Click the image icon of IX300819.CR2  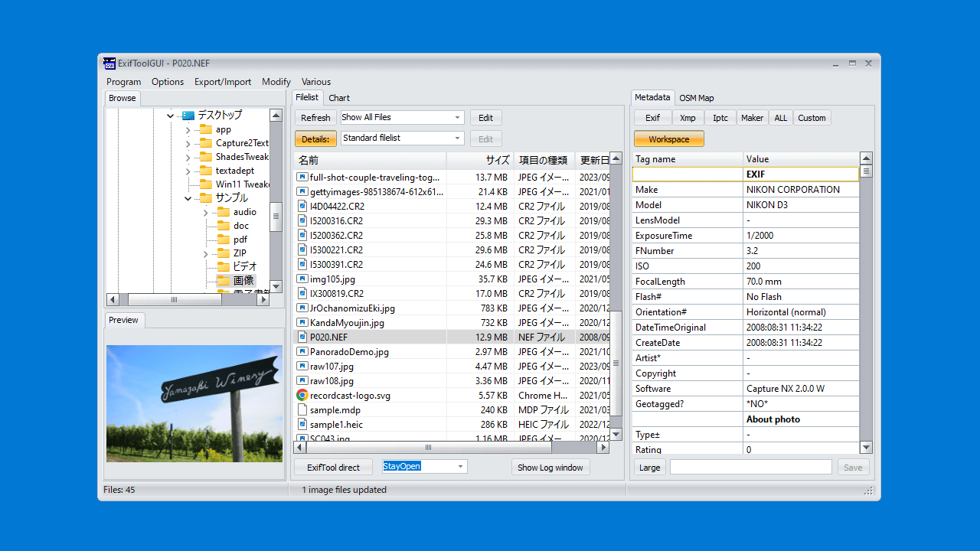[302, 294]
